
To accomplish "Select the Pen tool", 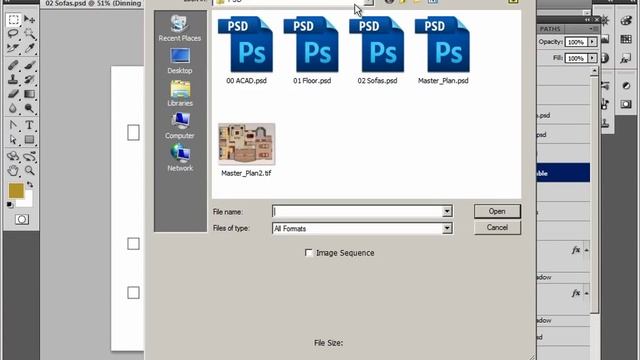I will pos(13,125).
